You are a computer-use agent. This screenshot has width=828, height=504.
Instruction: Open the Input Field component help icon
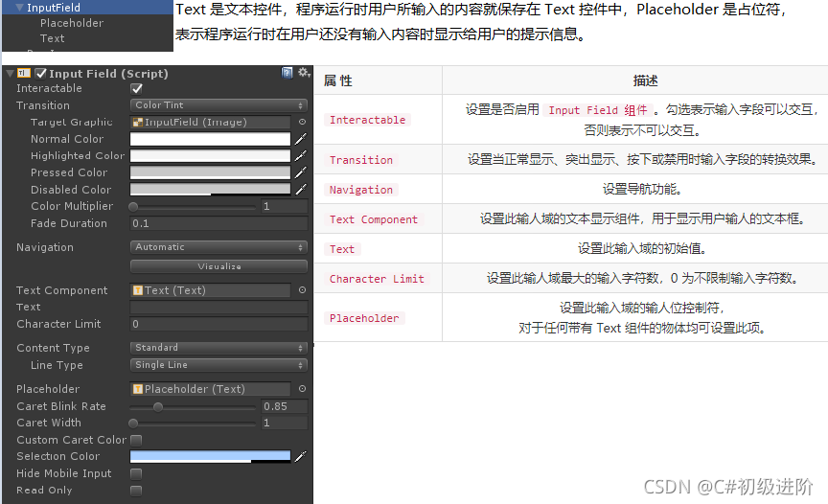pos(287,73)
